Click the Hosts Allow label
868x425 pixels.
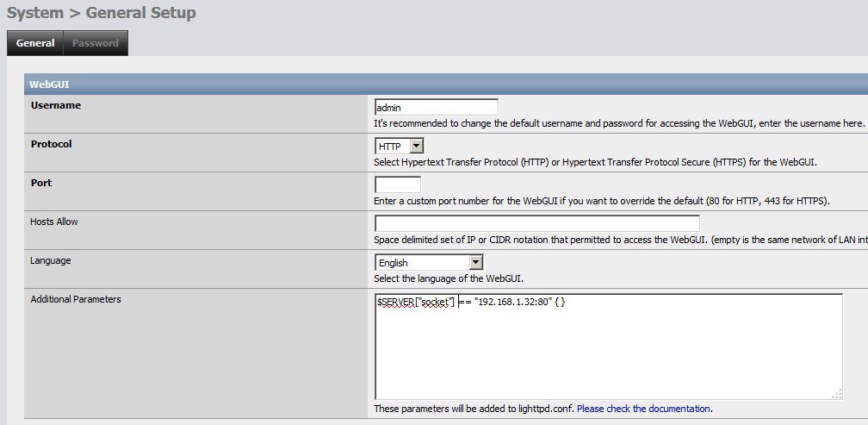click(54, 222)
